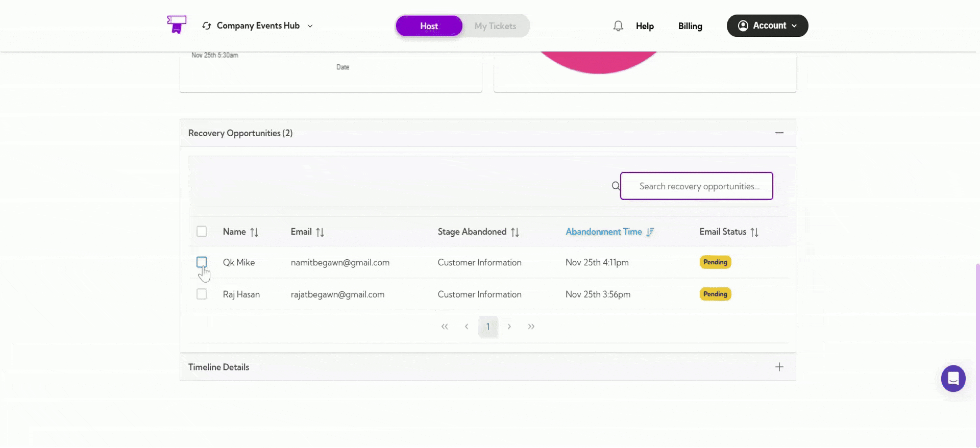Click email namitbegawn@gmail.com
Screen dimensions: 980x448
pos(340,262)
